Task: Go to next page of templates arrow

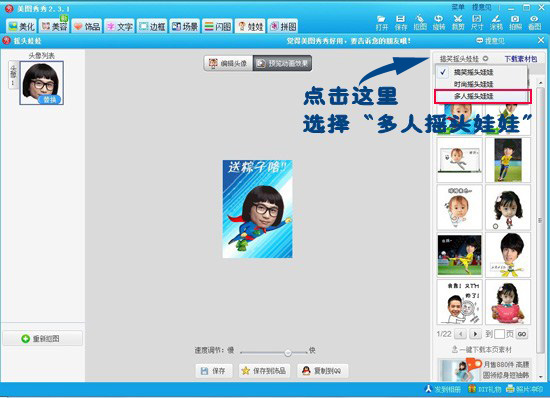Action: pyautogui.click(x=475, y=334)
